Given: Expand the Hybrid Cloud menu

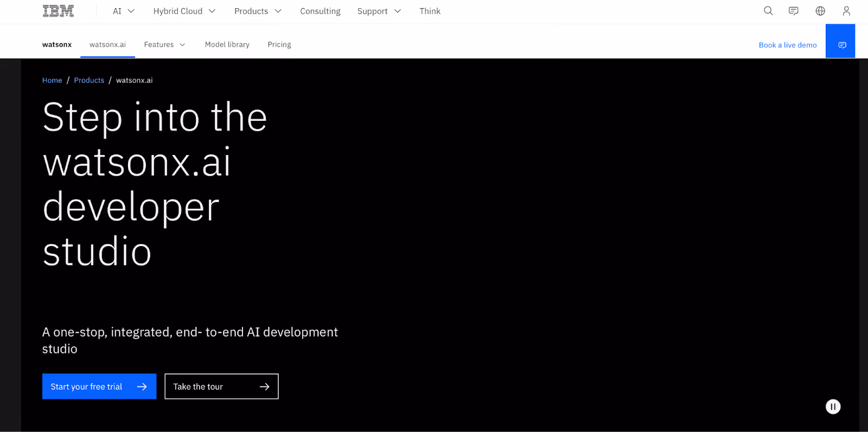Looking at the screenshot, I should (x=184, y=11).
